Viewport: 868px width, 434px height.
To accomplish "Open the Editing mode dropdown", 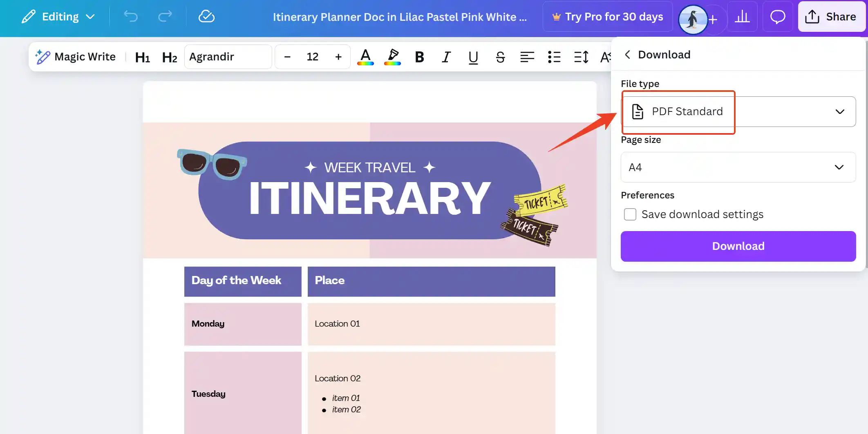I will coord(58,17).
